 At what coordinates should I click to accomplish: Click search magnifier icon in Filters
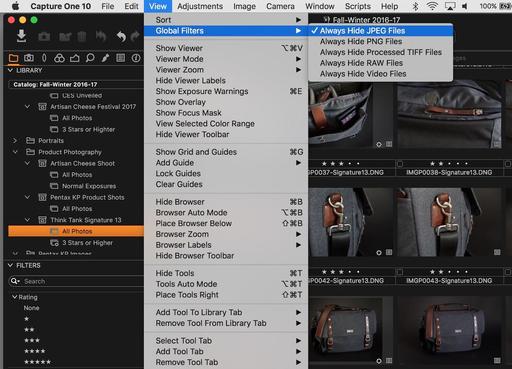pos(15,281)
